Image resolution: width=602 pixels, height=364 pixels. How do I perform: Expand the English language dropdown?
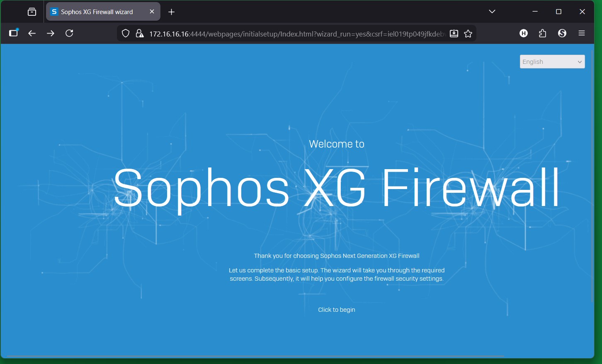point(552,62)
